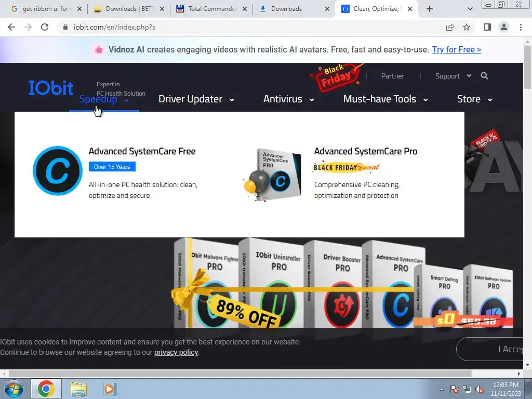Open Advanced SystemCare Free title
The width and height of the screenshot is (532, 399).
142,151
